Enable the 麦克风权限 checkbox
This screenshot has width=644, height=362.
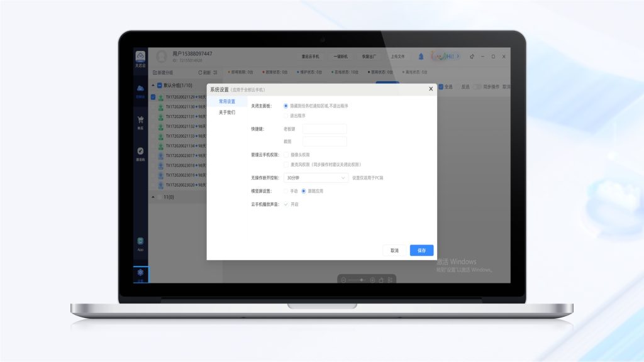tap(286, 164)
